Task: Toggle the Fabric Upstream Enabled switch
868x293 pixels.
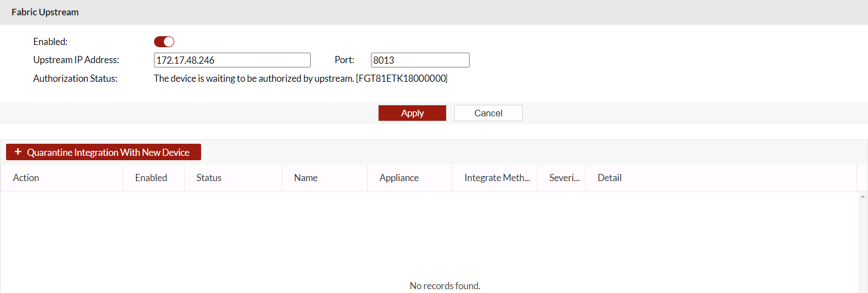Action: pyautogui.click(x=164, y=42)
